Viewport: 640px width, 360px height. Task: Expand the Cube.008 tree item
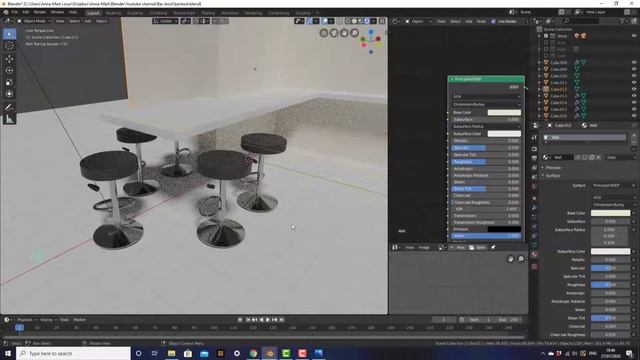(540, 62)
